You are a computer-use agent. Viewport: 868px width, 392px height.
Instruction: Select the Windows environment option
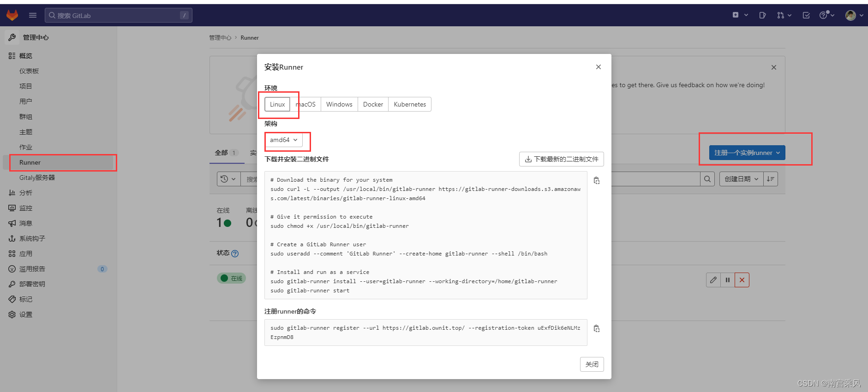339,104
